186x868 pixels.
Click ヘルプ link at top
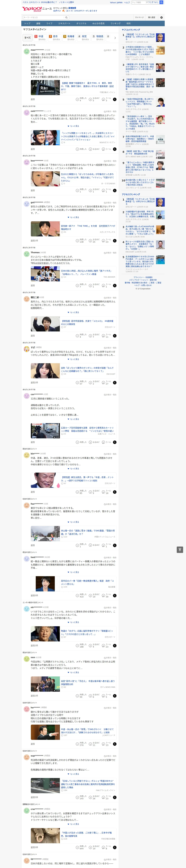(127, 2)
